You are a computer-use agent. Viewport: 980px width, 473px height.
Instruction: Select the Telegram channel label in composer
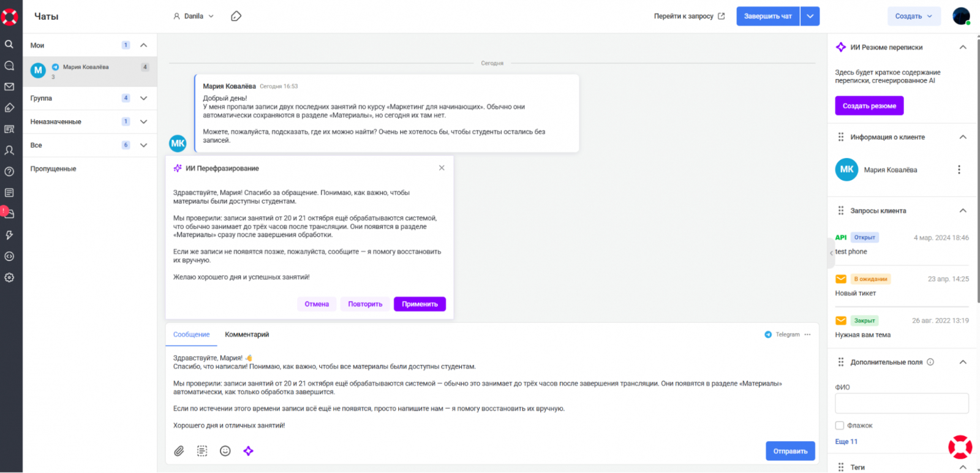pyautogui.click(x=782, y=335)
